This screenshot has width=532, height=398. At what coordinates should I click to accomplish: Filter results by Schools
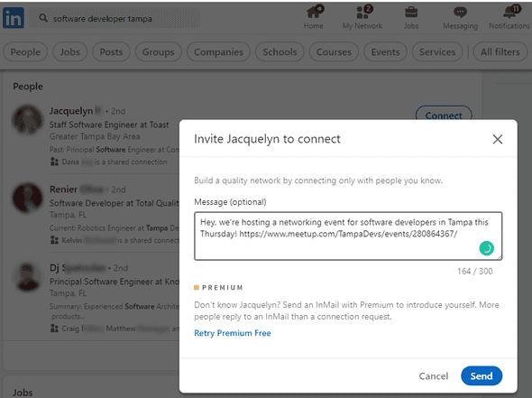pos(280,52)
